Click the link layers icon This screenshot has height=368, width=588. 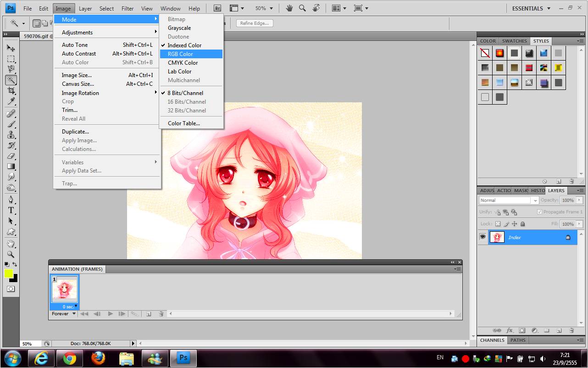pyautogui.click(x=497, y=330)
